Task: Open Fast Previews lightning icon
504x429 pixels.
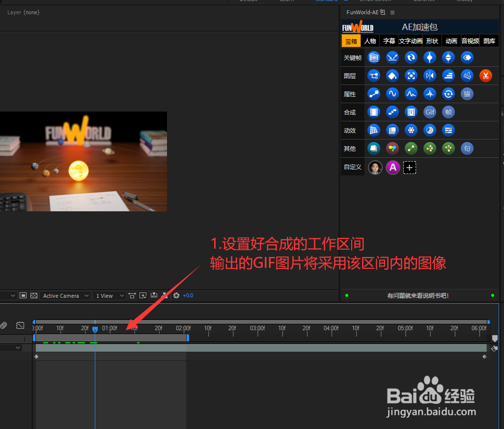Action: click(x=143, y=295)
